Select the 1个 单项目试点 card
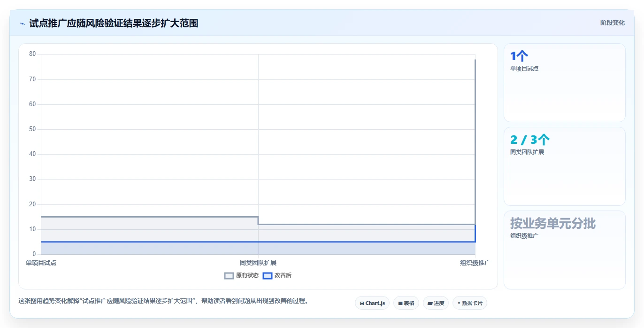Viewport: 644px width, 328px height. [565, 83]
